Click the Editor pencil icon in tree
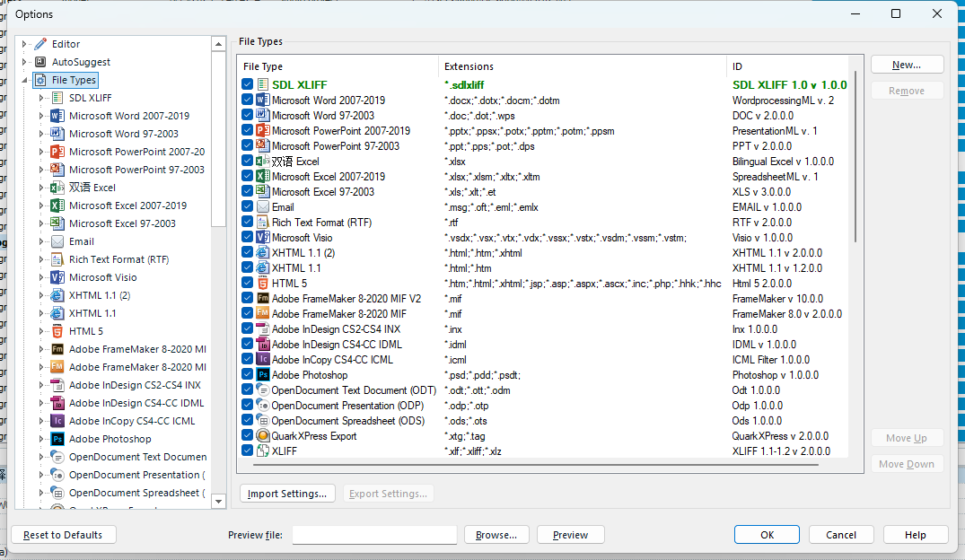This screenshot has width=965, height=560. coord(40,44)
